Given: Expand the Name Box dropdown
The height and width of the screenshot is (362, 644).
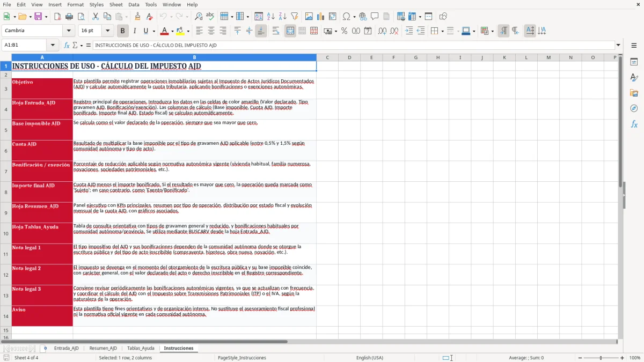Looking at the screenshot, I should pos(53,46).
